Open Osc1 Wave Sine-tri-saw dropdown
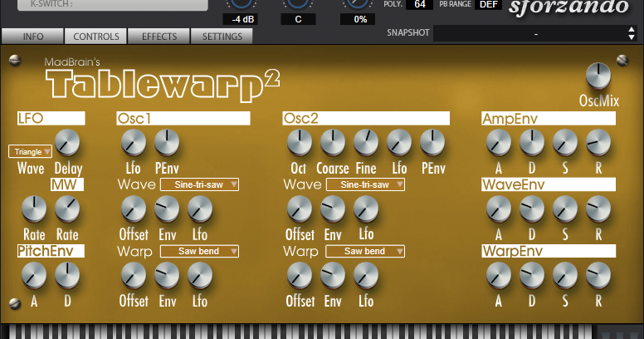This screenshot has height=339, width=644. point(200,184)
